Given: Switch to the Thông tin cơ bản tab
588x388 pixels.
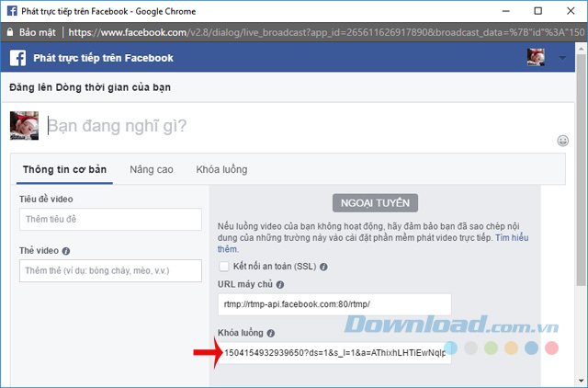Looking at the screenshot, I should tap(64, 169).
